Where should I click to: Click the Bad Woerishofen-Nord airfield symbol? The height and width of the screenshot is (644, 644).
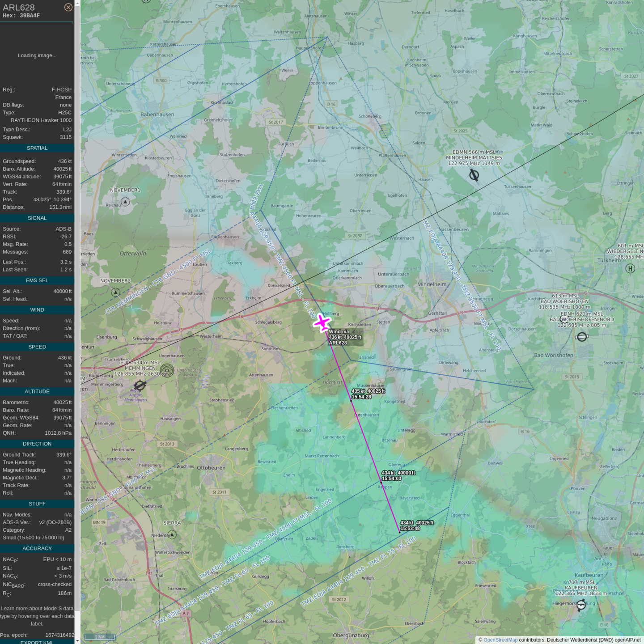[x=581, y=337]
